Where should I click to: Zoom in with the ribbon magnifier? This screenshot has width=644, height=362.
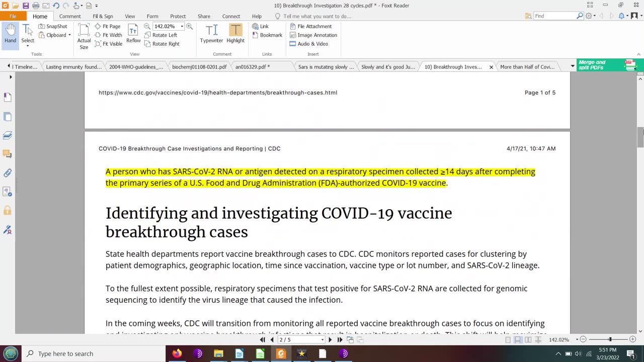190,26
